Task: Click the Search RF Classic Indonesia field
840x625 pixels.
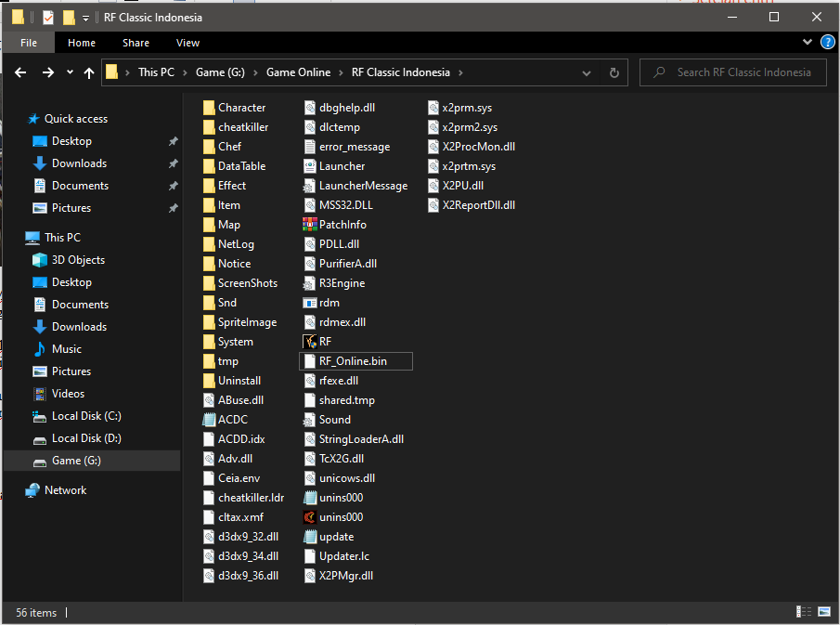Action: tap(733, 72)
